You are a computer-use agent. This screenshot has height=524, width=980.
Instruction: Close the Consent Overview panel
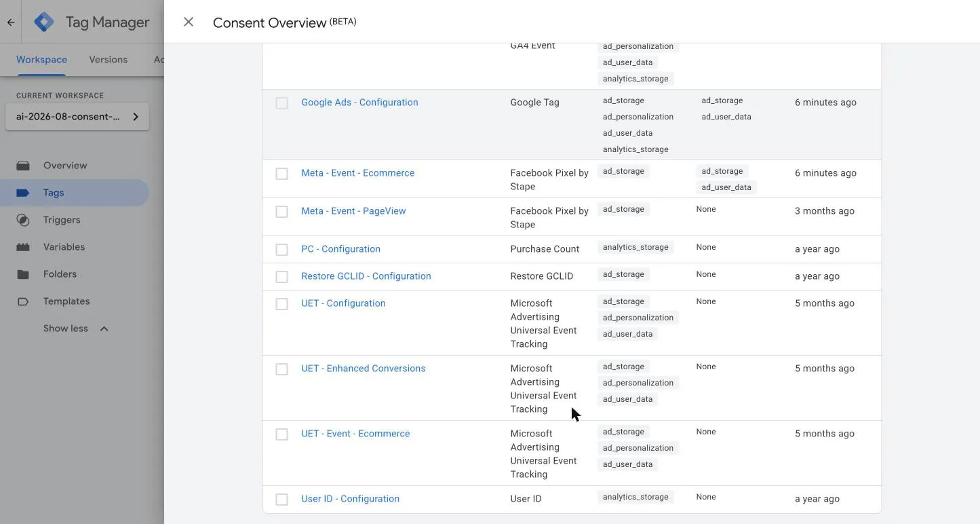189,22
